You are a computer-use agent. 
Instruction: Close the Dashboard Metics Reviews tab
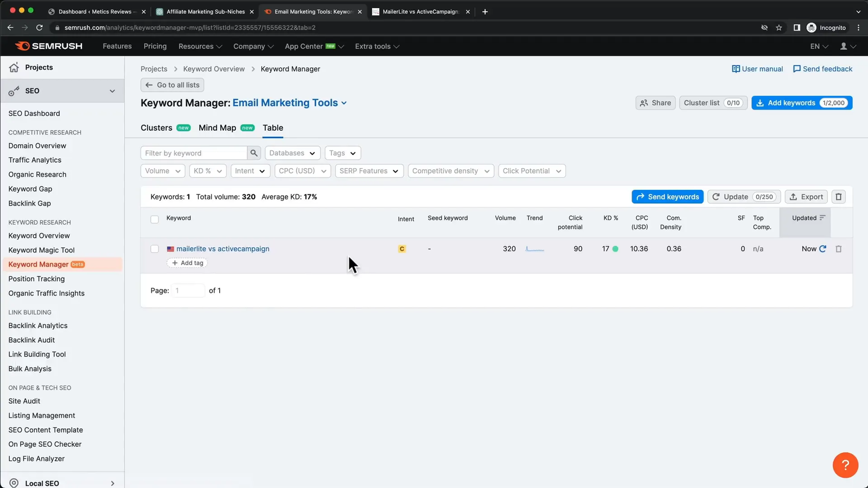[144, 11]
